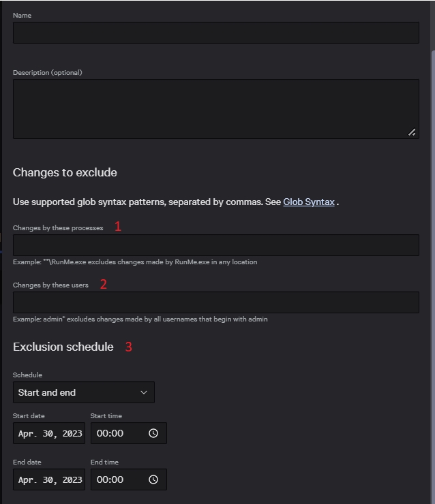
Task: Open the end time clock picker
Action: pyautogui.click(x=153, y=479)
